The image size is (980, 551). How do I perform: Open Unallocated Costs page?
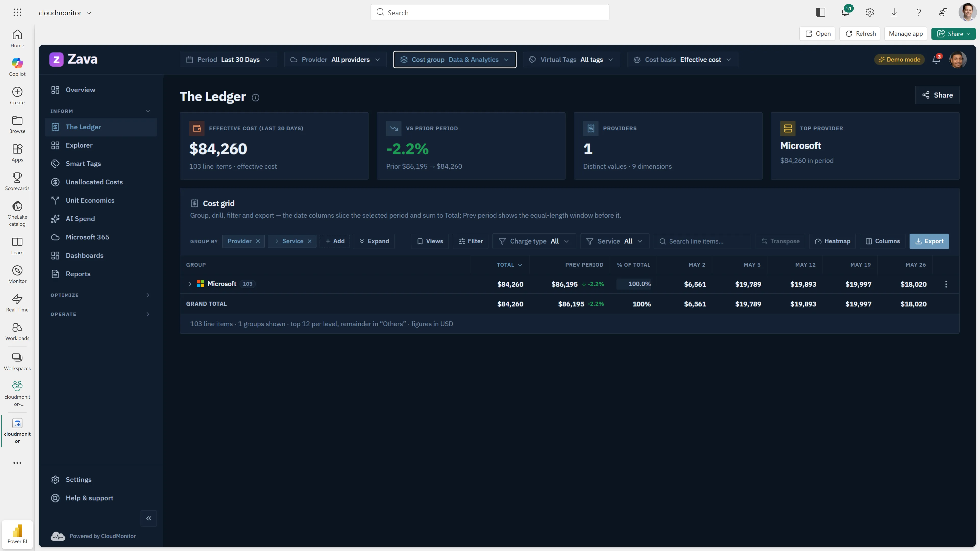point(101,182)
